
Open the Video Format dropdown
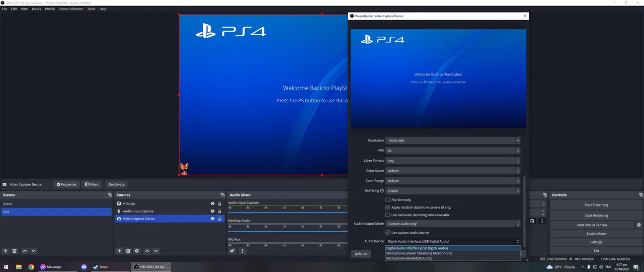click(453, 161)
